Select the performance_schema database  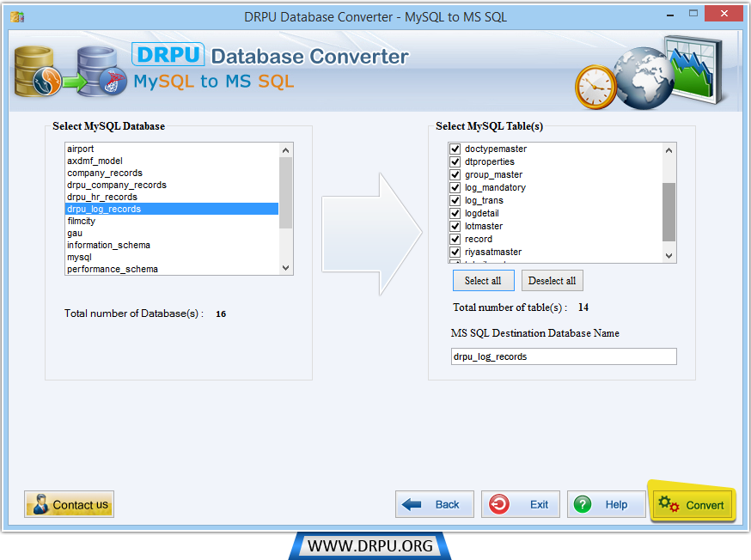(172, 269)
